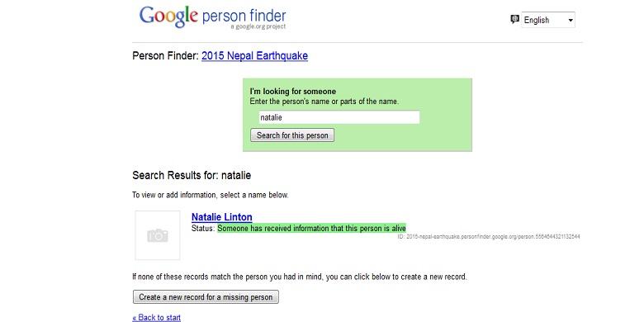Click the record ID text
Screen dimensions: 644x322
[x=489, y=237]
